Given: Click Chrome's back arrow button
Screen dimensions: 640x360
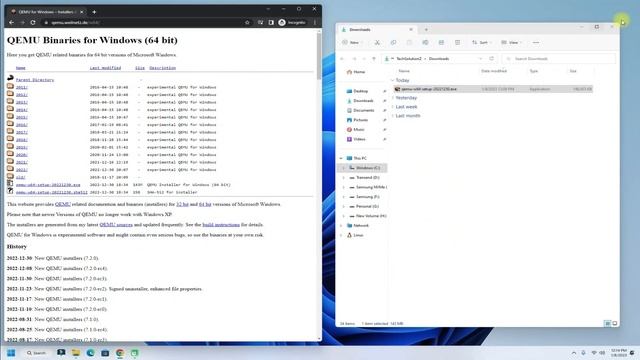Looking at the screenshot, I should (11, 22).
